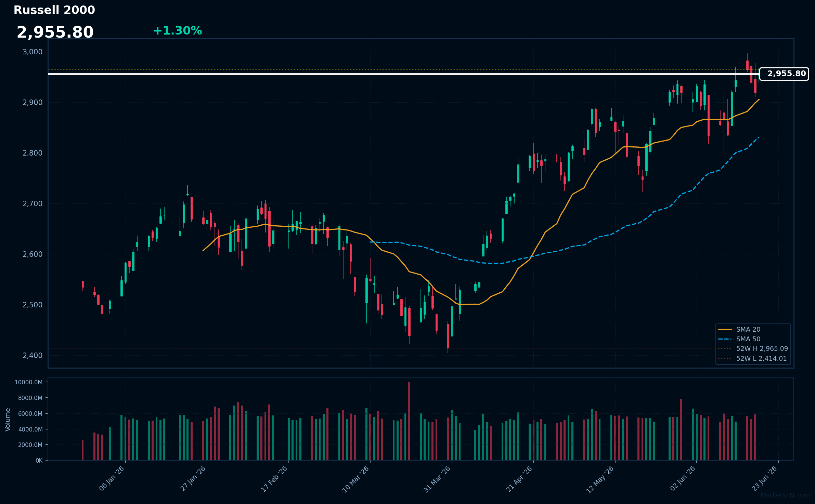
Task: Click the 21 Apr '26 date label
Action: (x=519, y=479)
